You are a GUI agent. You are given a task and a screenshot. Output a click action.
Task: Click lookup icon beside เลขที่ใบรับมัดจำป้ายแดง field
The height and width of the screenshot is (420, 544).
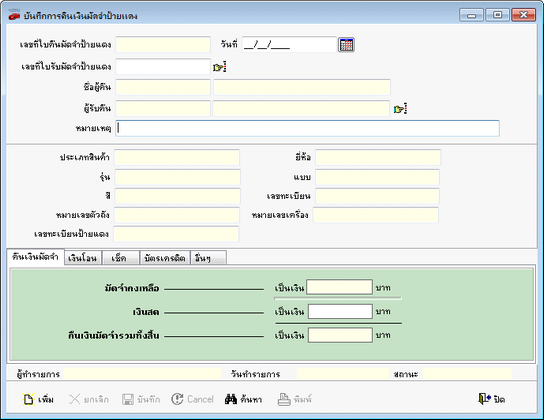(220, 67)
